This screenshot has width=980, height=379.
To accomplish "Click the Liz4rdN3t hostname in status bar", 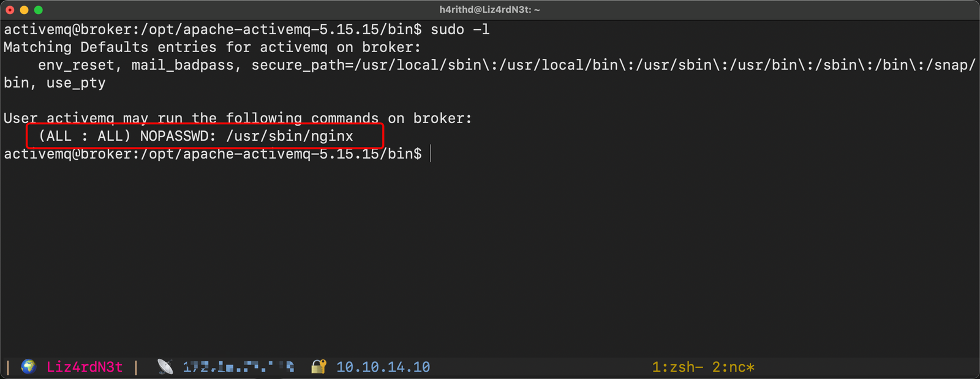I will click(x=85, y=367).
